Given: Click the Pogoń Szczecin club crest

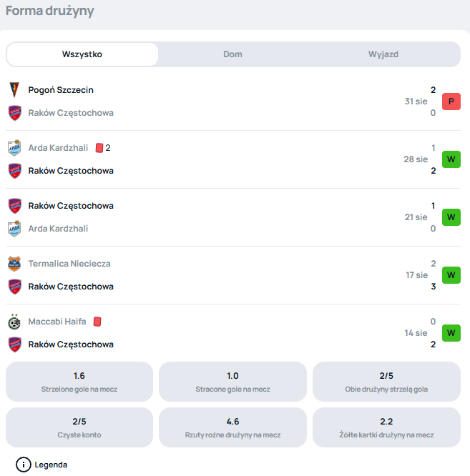Looking at the screenshot, I should (14, 90).
